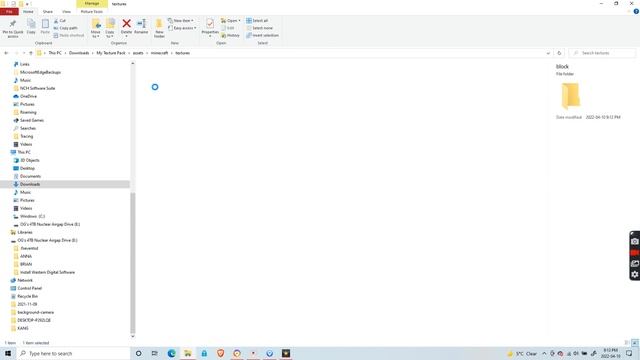This screenshot has width=640, height=360.
Task: Click Select none in the ribbon
Action: (260, 28)
